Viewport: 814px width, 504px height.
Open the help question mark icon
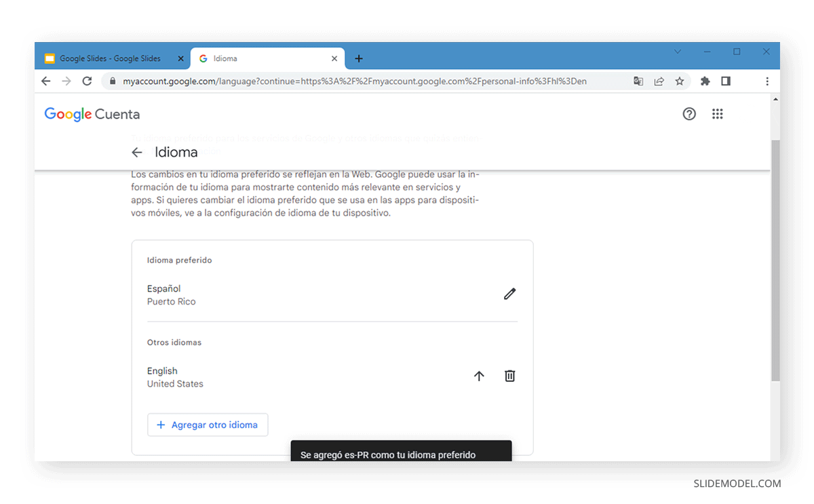pos(689,114)
